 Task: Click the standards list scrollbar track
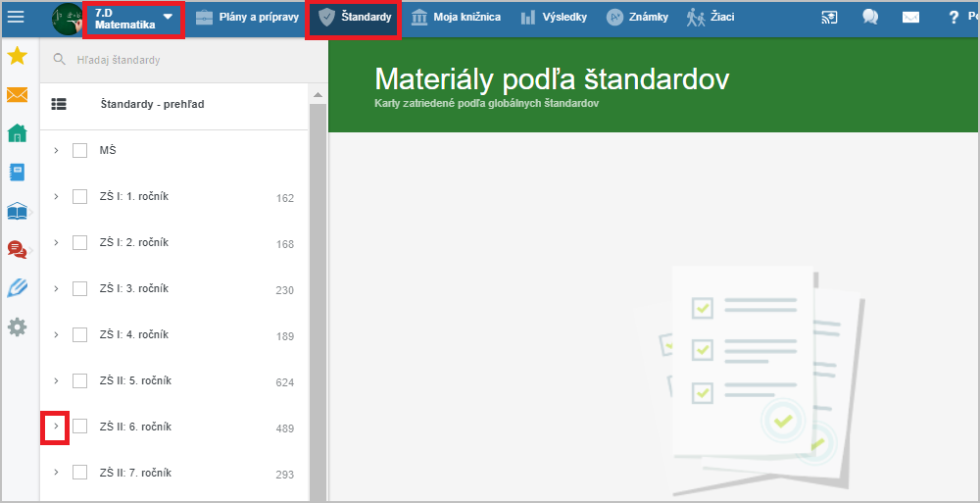tap(318, 302)
